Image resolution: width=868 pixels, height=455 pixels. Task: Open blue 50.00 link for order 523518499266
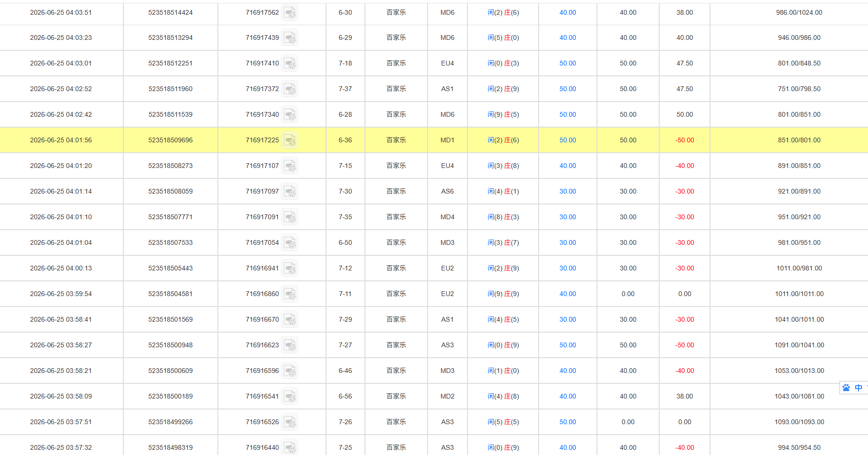point(568,422)
